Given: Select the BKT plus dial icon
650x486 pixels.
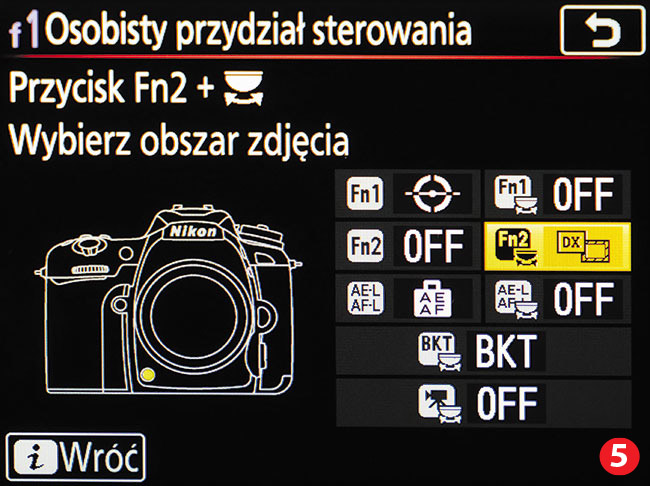Looking at the screenshot, I should point(439,352).
